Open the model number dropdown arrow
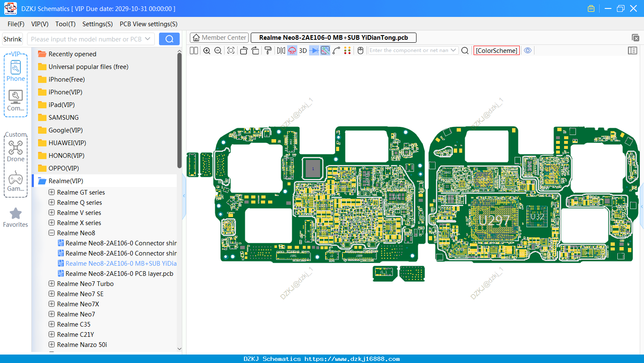 [148, 39]
